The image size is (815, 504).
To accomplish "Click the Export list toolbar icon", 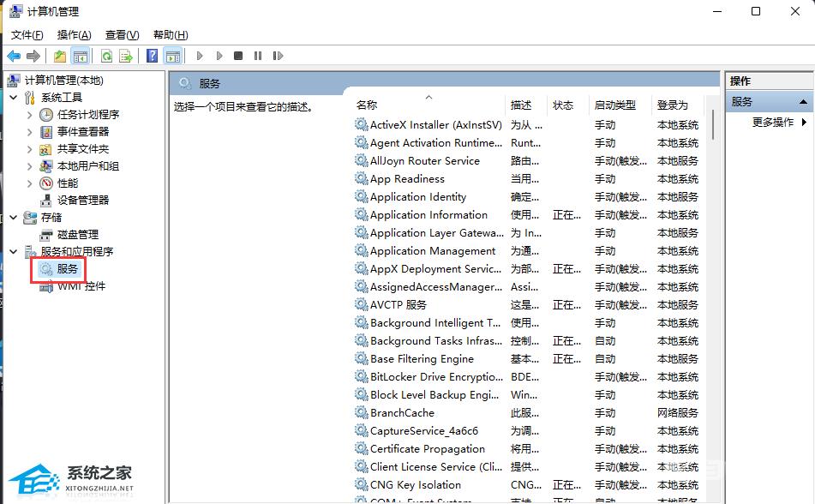I will (x=126, y=56).
